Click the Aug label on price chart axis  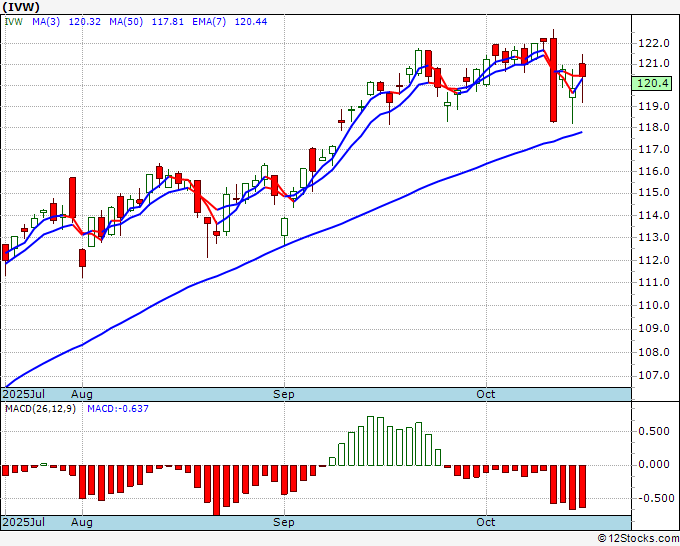[82, 394]
